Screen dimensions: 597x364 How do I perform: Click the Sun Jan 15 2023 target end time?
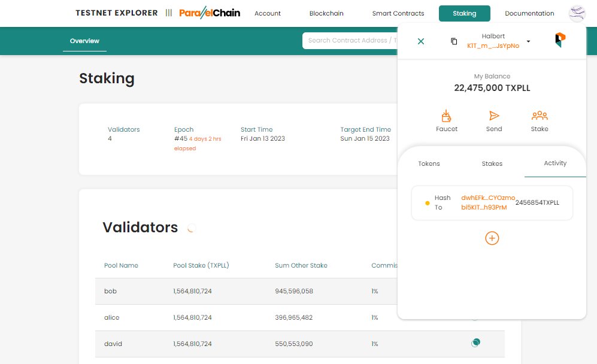(x=365, y=138)
